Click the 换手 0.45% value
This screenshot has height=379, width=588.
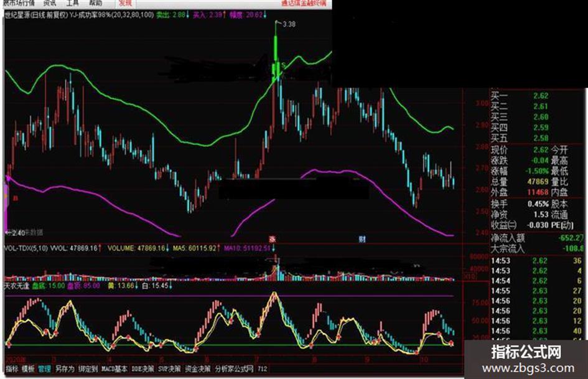(x=538, y=204)
